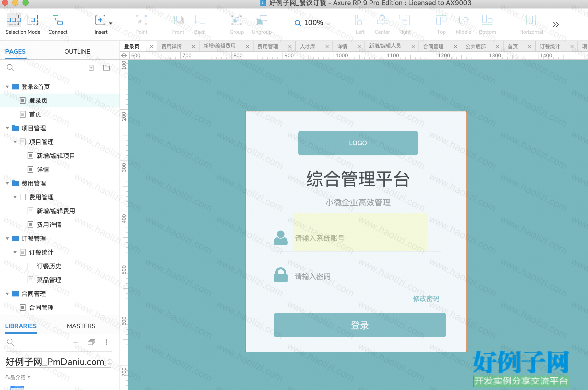The width and height of the screenshot is (588, 390).
Task: Select 新增/编辑项目 page in tree
Action: [56, 156]
